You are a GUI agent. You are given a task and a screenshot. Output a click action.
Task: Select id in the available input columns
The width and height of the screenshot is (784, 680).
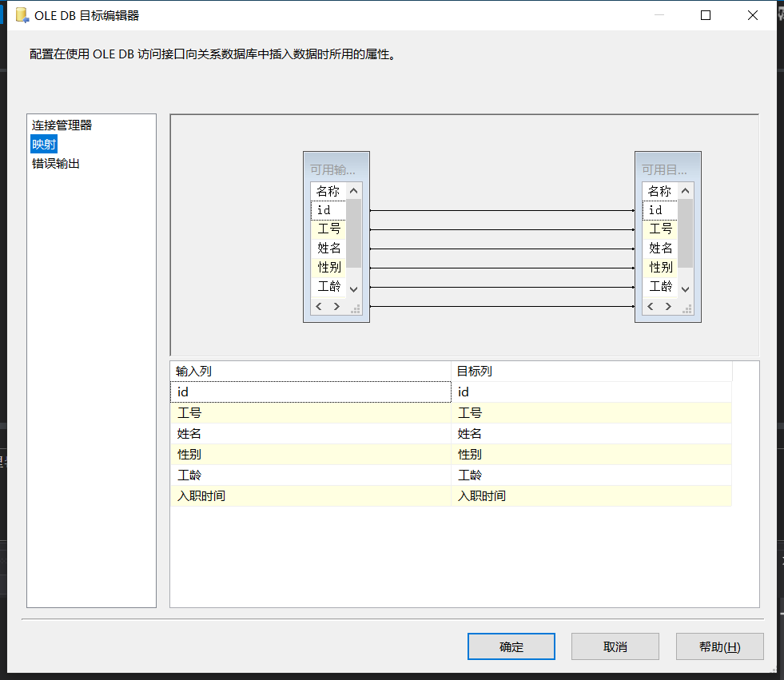328,209
